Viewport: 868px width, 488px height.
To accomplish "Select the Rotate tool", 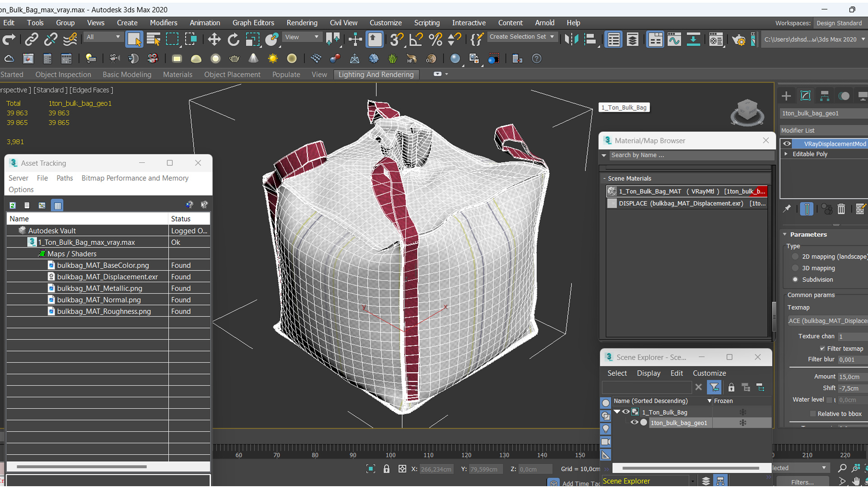I will coord(233,40).
